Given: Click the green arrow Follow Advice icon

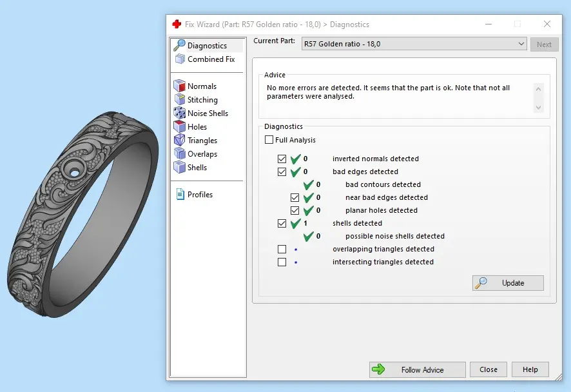Looking at the screenshot, I should coord(378,369).
